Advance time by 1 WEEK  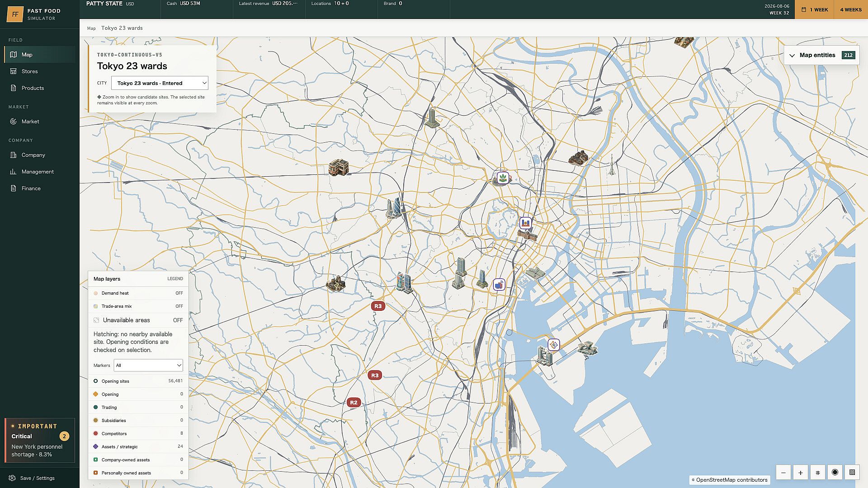815,9
